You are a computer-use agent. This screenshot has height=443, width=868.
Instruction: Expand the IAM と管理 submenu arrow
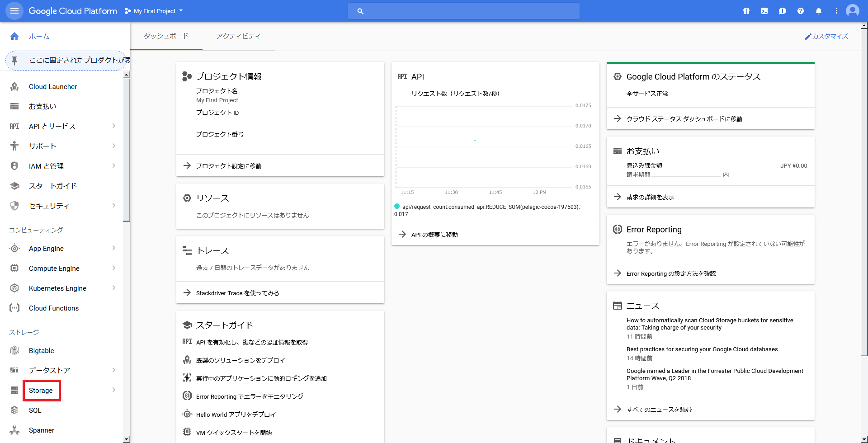pyautogui.click(x=114, y=166)
